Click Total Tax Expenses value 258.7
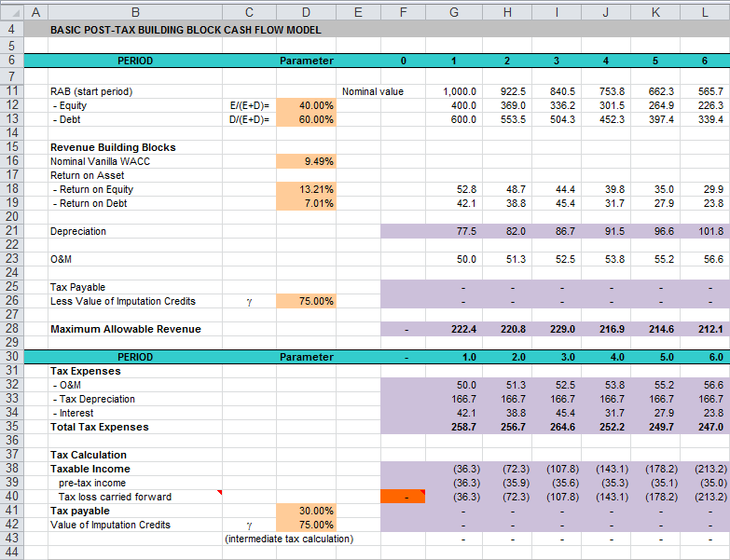This screenshot has width=730, height=560. click(x=463, y=427)
